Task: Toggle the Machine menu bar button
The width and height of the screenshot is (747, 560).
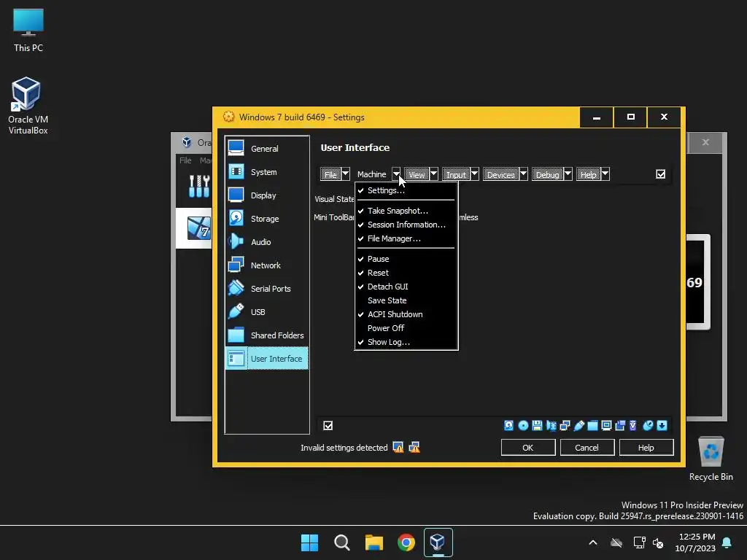Action: pos(371,174)
